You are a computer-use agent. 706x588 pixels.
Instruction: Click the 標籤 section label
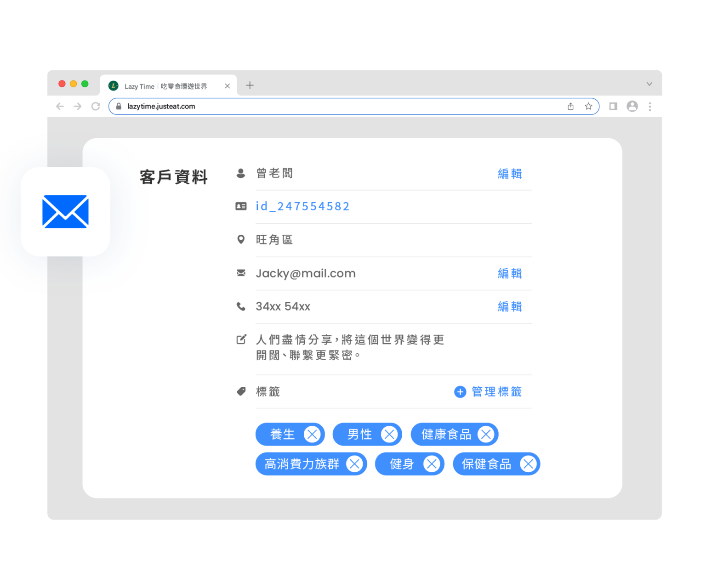268,391
